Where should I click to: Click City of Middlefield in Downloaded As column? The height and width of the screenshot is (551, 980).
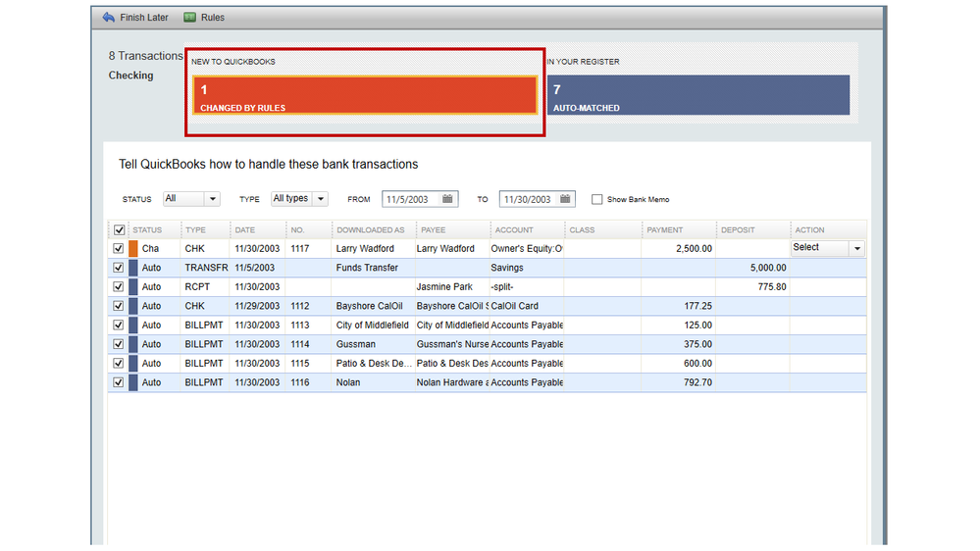pyautogui.click(x=373, y=325)
